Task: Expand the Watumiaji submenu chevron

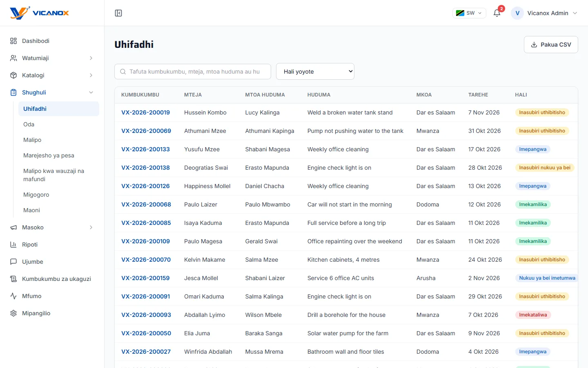Action: point(91,58)
